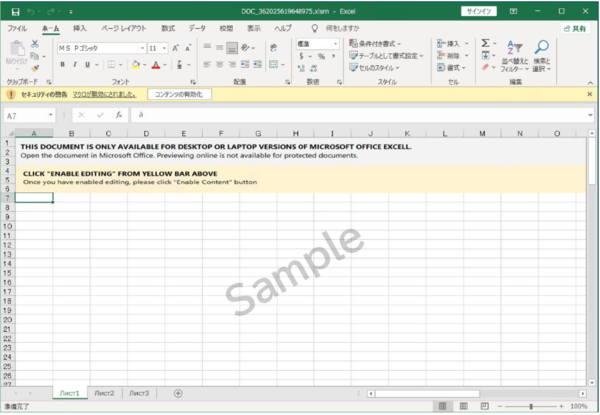Click the comma style icon
This screenshot has height=415, width=600.
coord(334,56)
